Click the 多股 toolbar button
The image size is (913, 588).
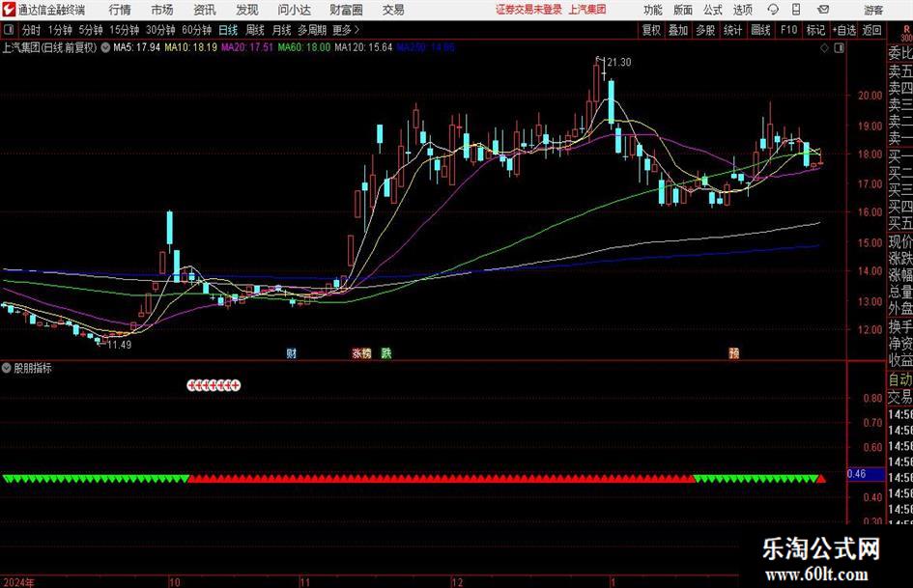click(x=705, y=30)
